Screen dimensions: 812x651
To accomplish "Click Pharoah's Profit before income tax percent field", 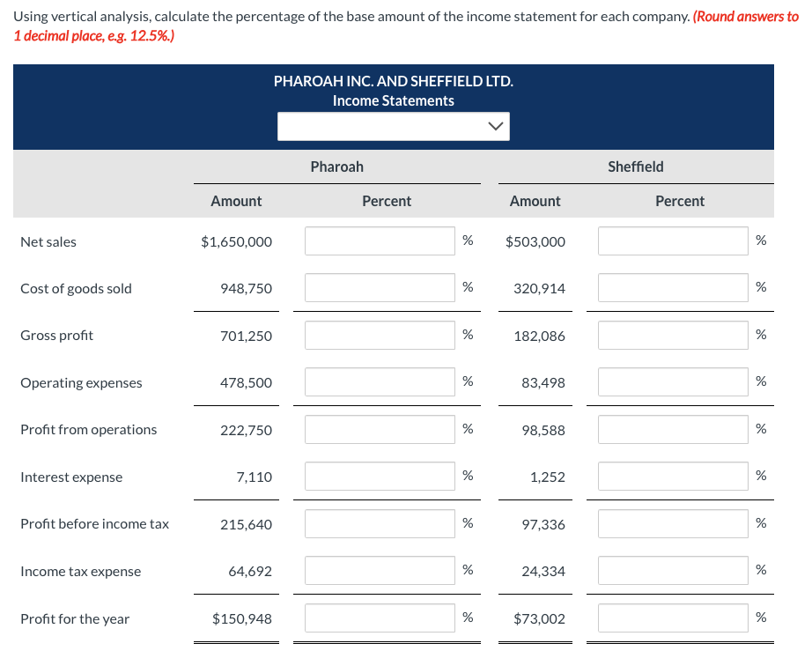I will pyautogui.click(x=379, y=523).
